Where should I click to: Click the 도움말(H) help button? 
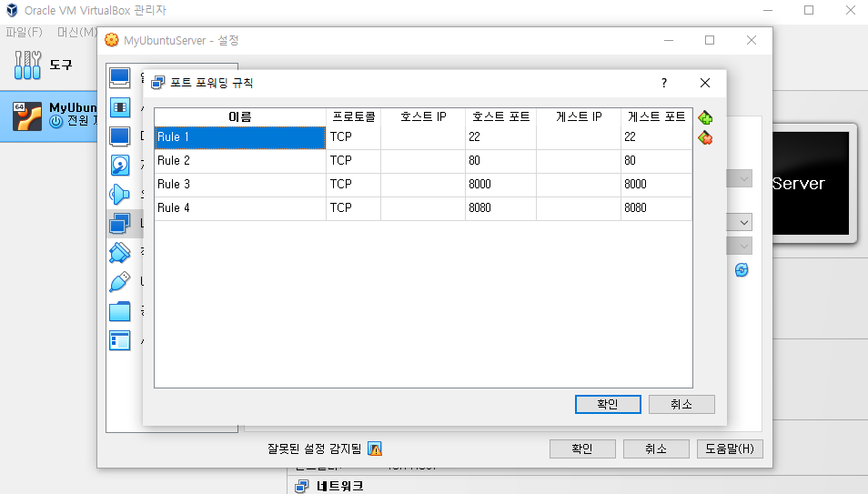coord(730,449)
